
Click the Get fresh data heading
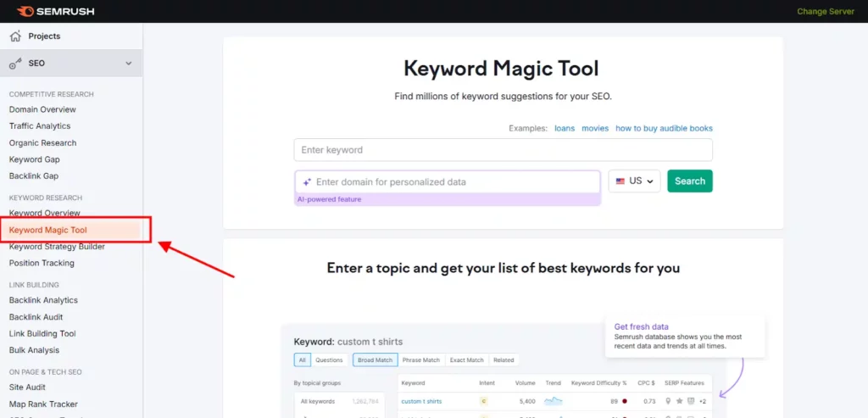(x=641, y=326)
